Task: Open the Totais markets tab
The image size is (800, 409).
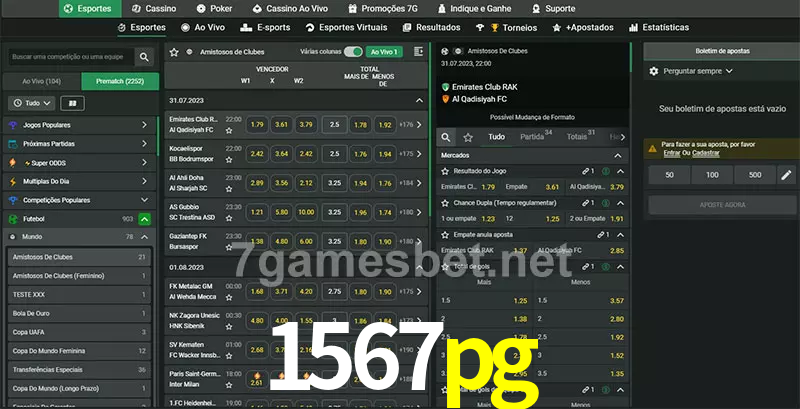Action: coord(581,136)
